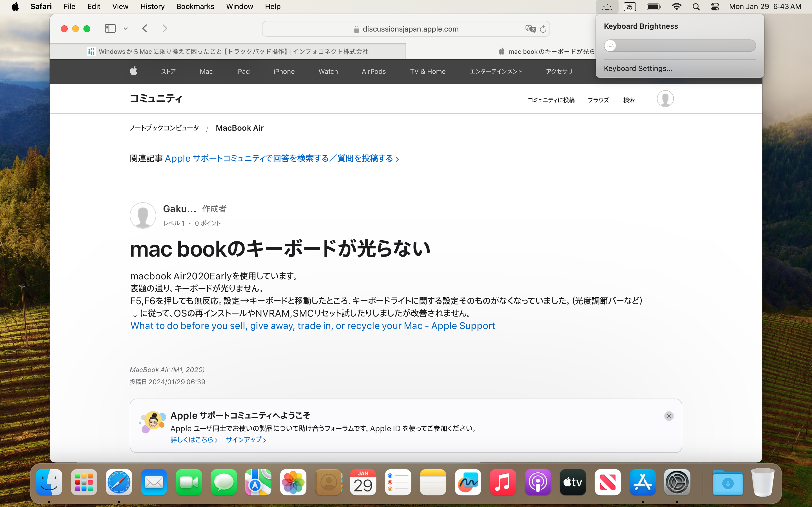Click the Keyboard Brightness slider
The width and height of the screenshot is (812, 507).
[x=679, y=46]
